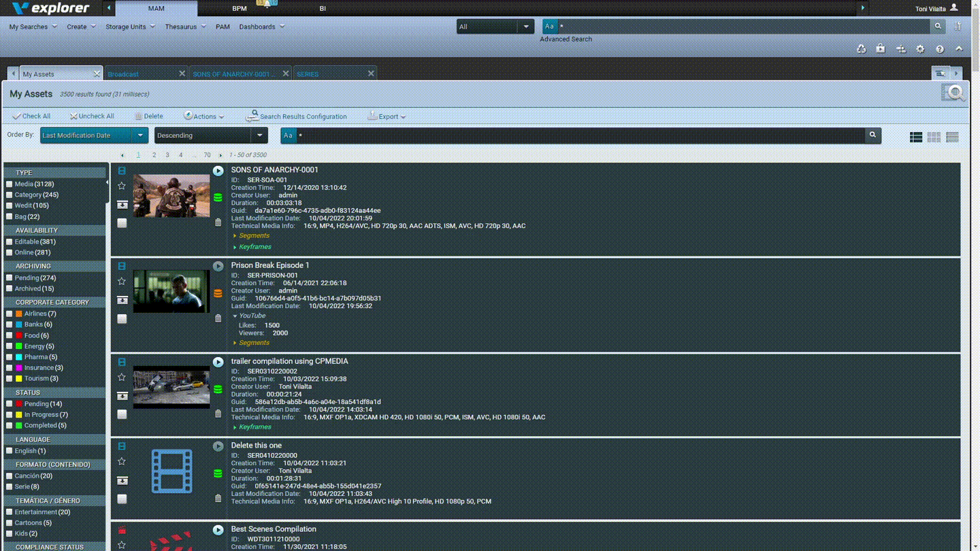Collapse YouTube section of Prison Break

249,316
